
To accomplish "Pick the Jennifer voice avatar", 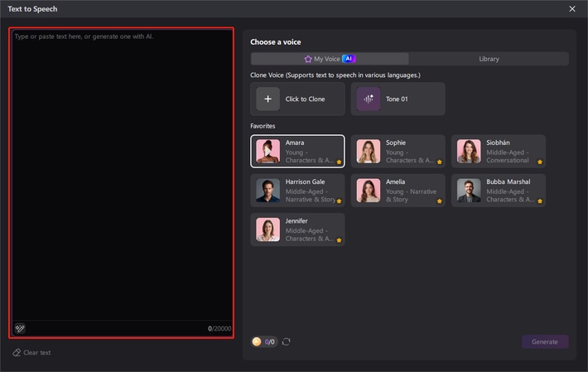I will pyautogui.click(x=267, y=229).
